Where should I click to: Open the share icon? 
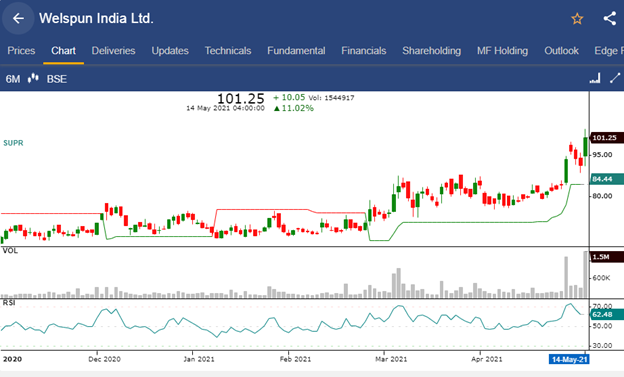pos(610,18)
